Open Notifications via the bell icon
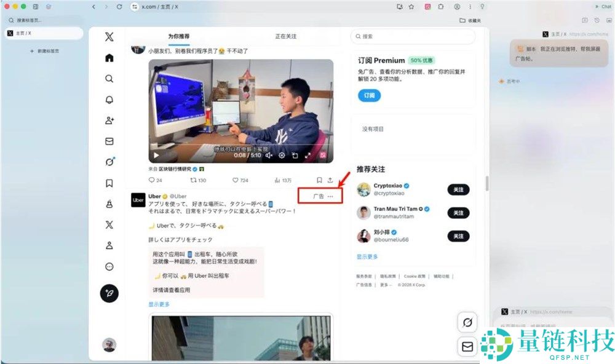Screen dimensions: 615x364 (x=109, y=100)
